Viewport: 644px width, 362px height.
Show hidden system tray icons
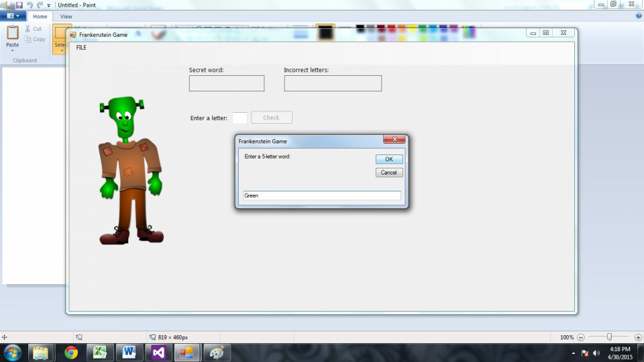tap(574, 353)
